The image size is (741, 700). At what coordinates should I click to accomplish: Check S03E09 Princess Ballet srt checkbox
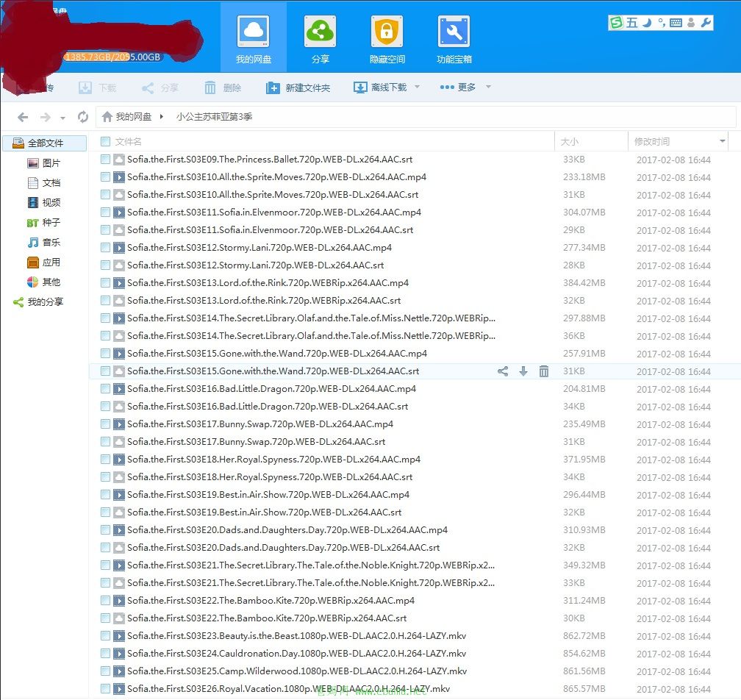105,160
